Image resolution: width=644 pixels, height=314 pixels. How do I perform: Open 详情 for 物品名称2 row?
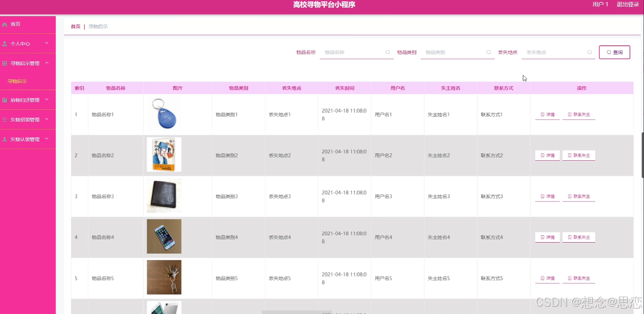(x=547, y=156)
